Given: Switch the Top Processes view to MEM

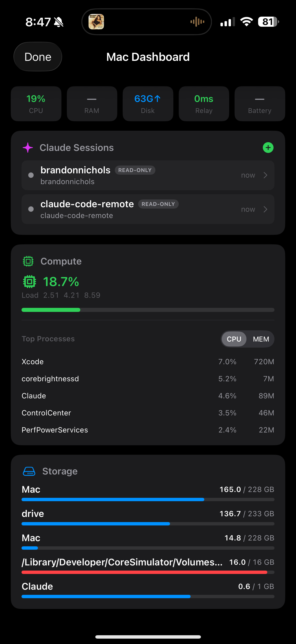Looking at the screenshot, I should pos(261,339).
